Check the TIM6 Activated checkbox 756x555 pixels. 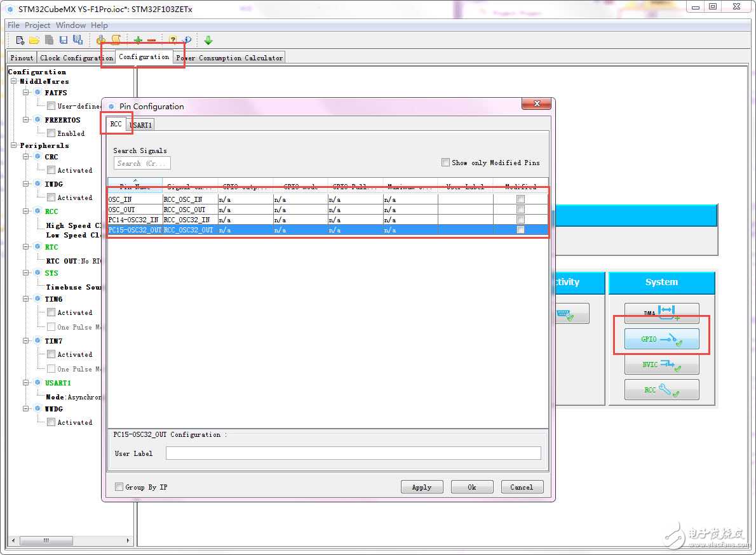pyautogui.click(x=51, y=312)
